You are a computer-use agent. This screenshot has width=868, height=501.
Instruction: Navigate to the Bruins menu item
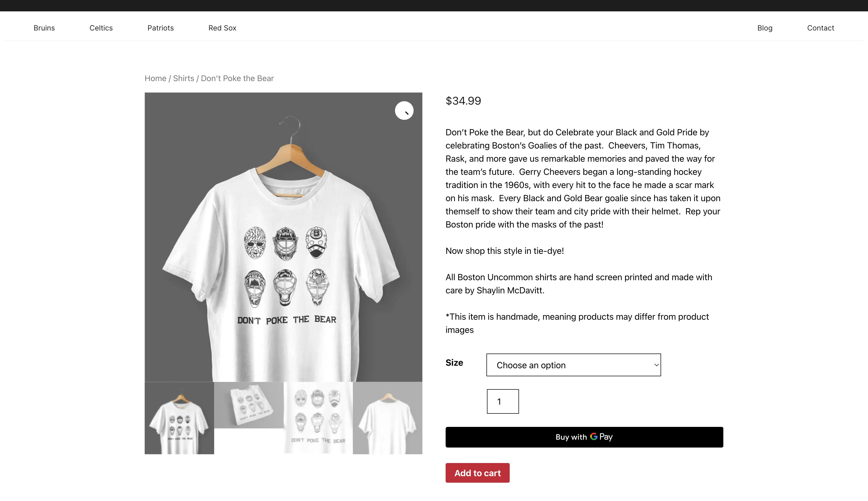(44, 28)
